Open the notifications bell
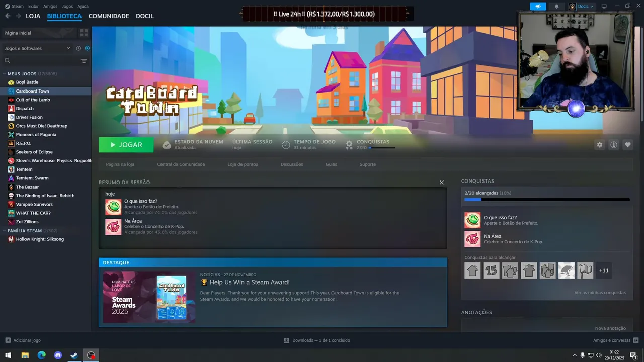The width and height of the screenshot is (644, 362). point(556,6)
